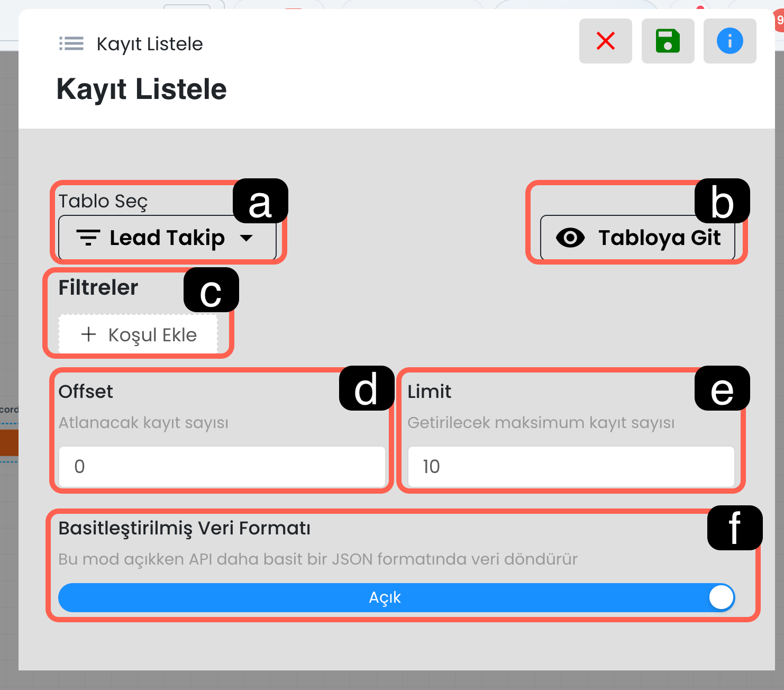This screenshot has height=690, width=784.
Task: Click the eye icon in Tabloya Git
Action: pyautogui.click(x=570, y=238)
